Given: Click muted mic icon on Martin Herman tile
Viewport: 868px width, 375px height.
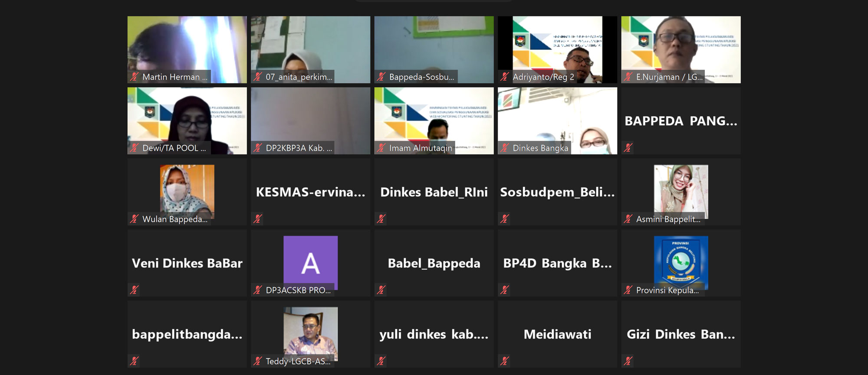Looking at the screenshot, I should (135, 77).
